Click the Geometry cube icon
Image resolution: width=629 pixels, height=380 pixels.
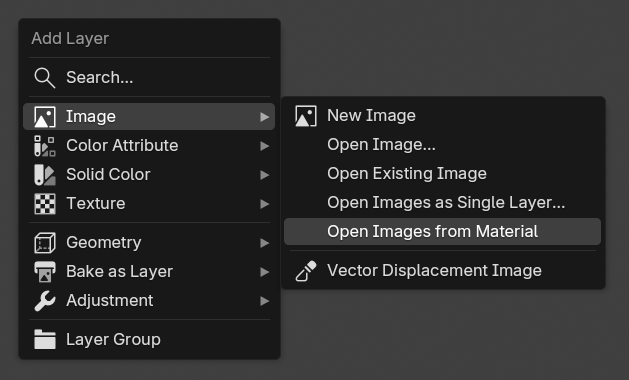[45, 243]
